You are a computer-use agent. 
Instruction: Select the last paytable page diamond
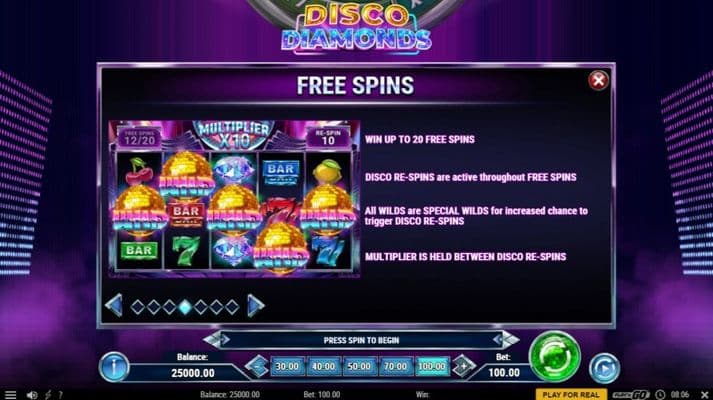[x=232, y=307]
